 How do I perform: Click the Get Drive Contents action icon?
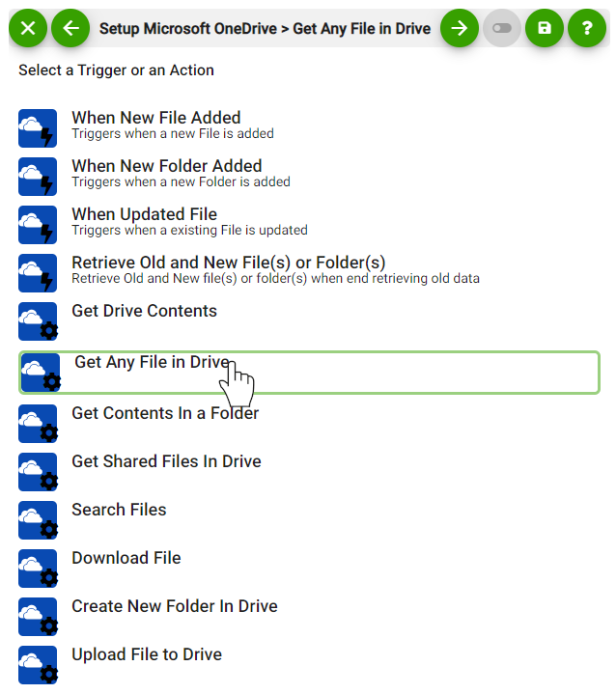[x=38, y=321]
